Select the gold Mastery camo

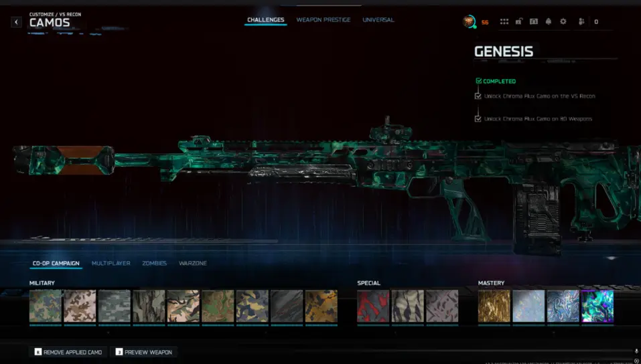494,306
